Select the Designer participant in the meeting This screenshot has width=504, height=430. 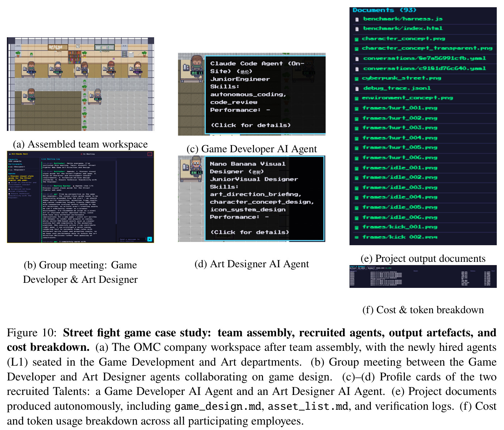click(17, 167)
